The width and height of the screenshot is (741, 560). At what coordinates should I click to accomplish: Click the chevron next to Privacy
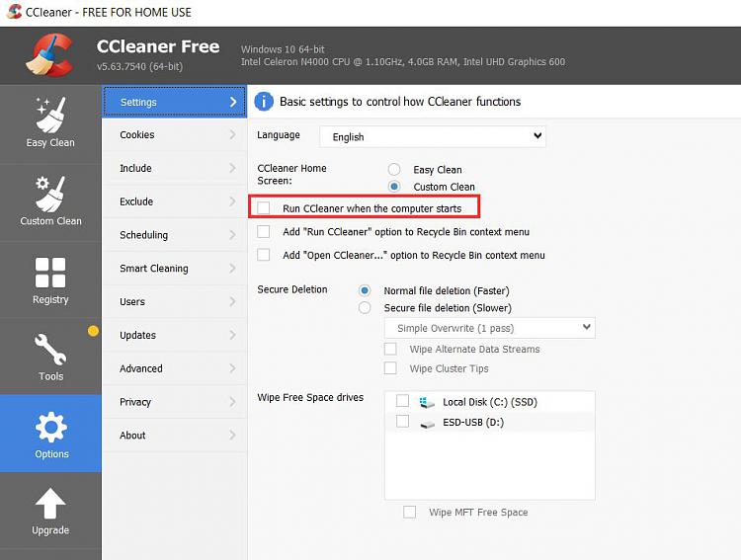(x=232, y=402)
